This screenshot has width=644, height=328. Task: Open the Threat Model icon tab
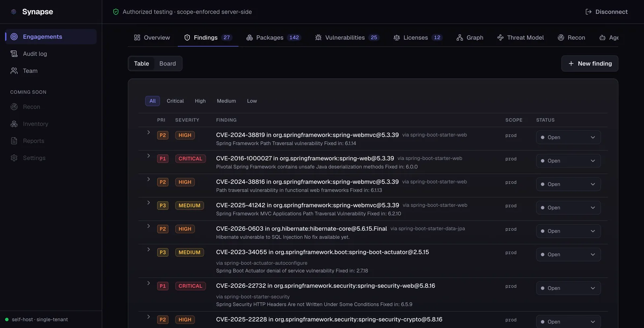(500, 37)
